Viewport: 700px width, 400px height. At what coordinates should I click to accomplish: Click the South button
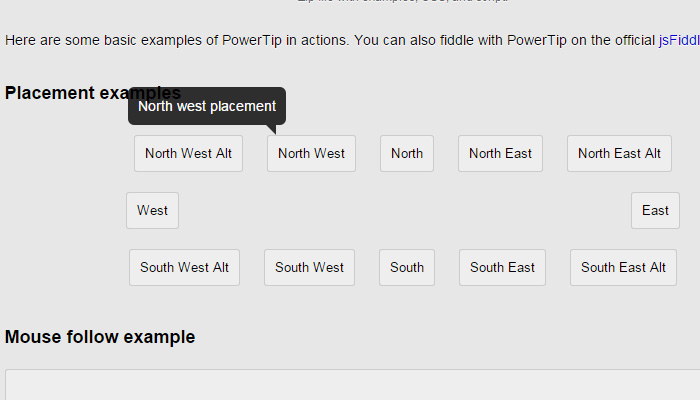point(407,268)
